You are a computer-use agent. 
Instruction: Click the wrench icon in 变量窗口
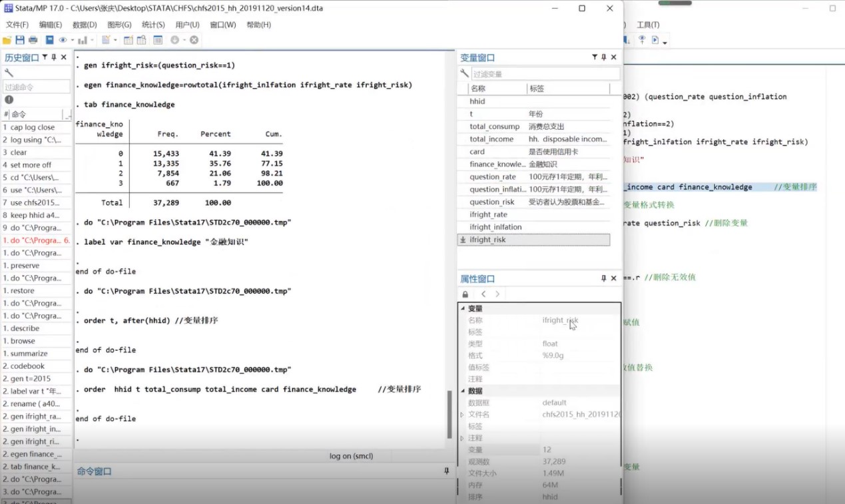[x=465, y=74]
